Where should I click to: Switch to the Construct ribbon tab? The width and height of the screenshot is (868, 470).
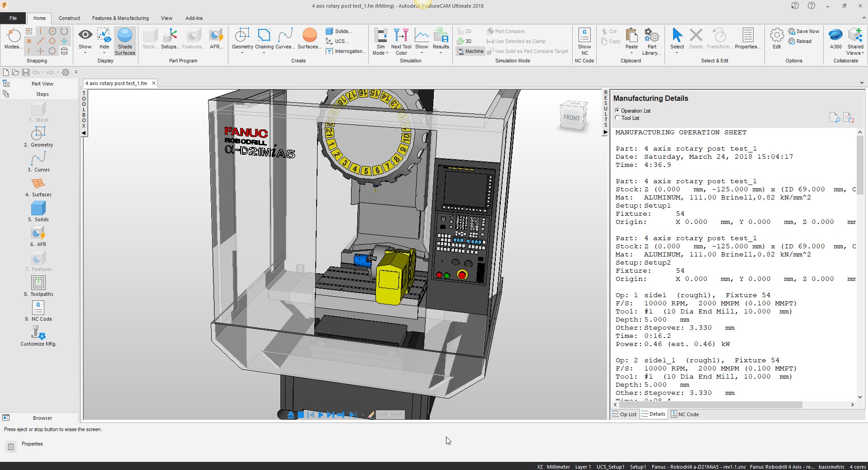tap(69, 18)
